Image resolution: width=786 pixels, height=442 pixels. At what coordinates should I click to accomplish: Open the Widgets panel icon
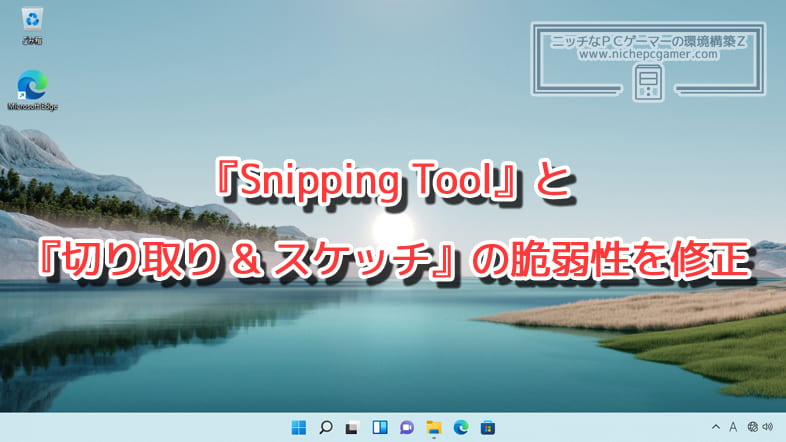coord(380,427)
